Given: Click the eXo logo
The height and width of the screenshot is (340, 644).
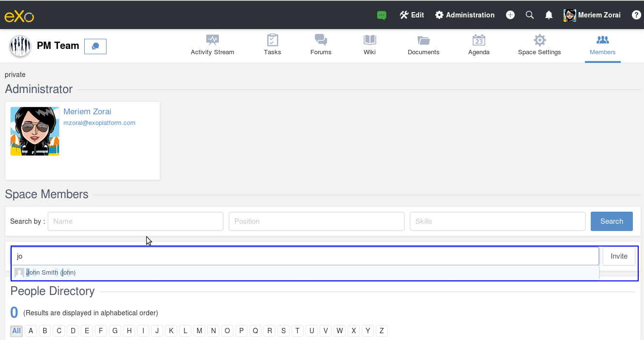Looking at the screenshot, I should coord(19,16).
